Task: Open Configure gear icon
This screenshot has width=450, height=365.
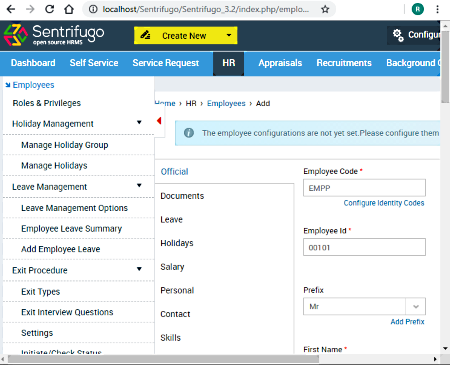Action: tap(398, 35)
